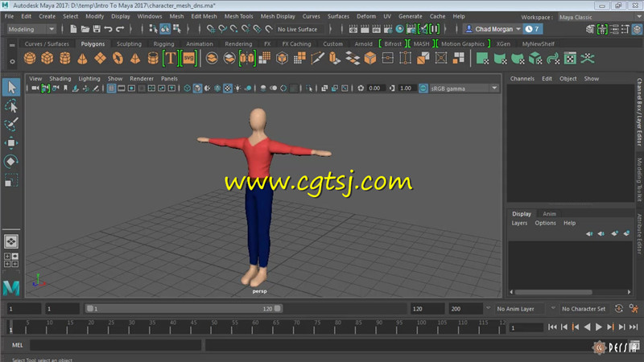The width and height of the screenshot is (644, 362).
Task: Create a polygon cube from the shelf
Action: (47, 58)
